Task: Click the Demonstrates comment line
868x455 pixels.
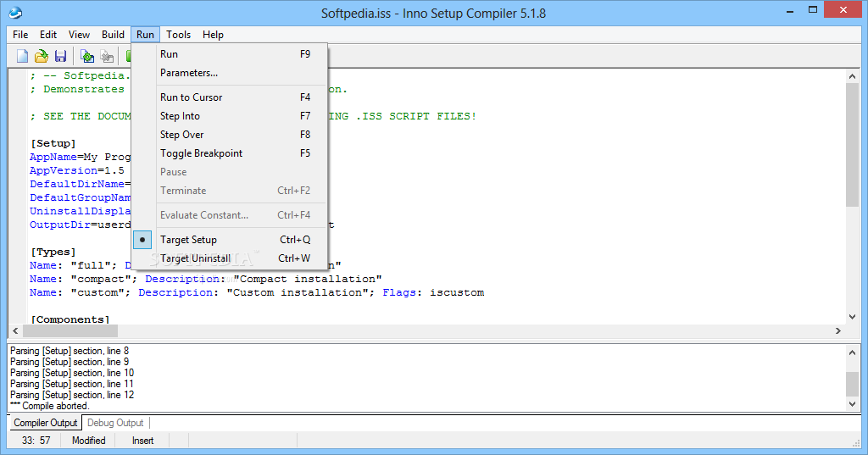Action: [x=77, y=89]
